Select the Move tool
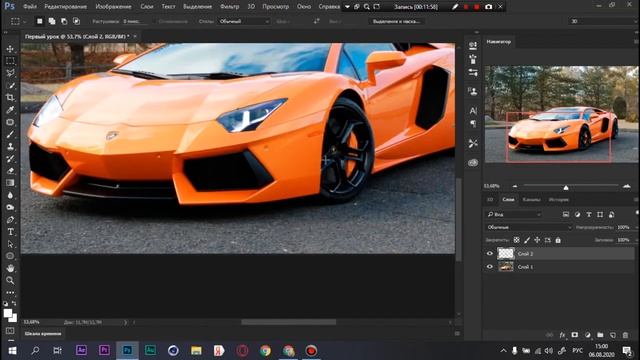 coord(10,49)
